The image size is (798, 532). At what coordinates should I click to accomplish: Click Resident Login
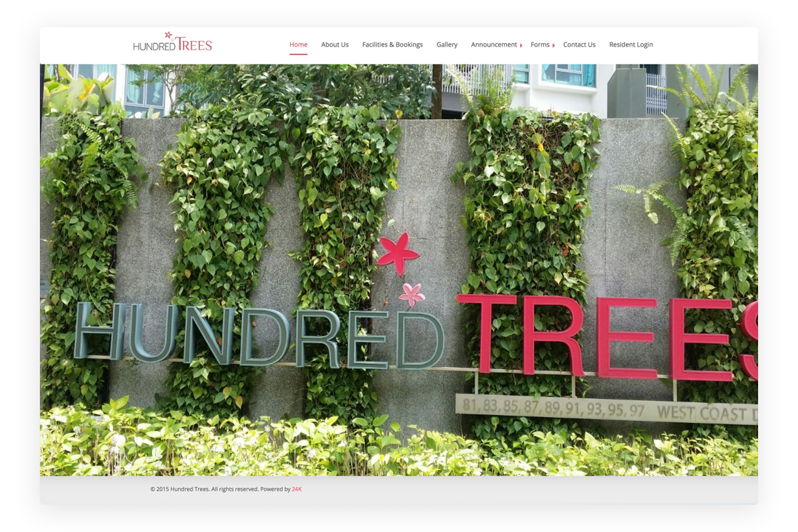click(630, 45)
